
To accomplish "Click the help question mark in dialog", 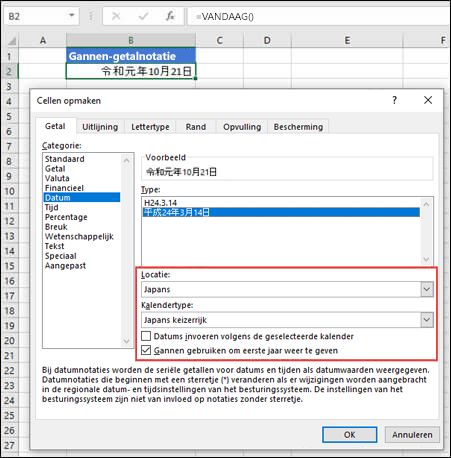I will (x=395, y=100).
